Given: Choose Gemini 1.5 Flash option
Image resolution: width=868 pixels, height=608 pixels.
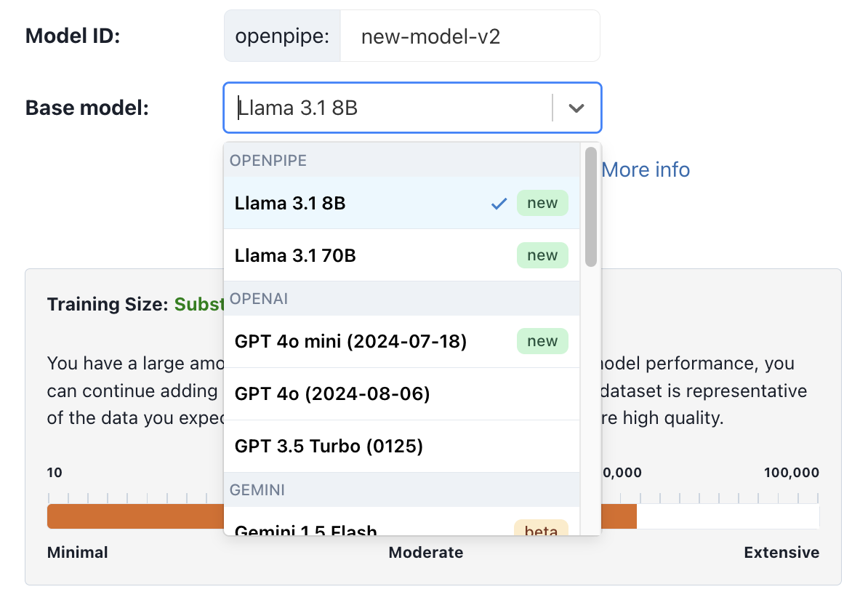Looking at the screenshot, I should [306, 529].
